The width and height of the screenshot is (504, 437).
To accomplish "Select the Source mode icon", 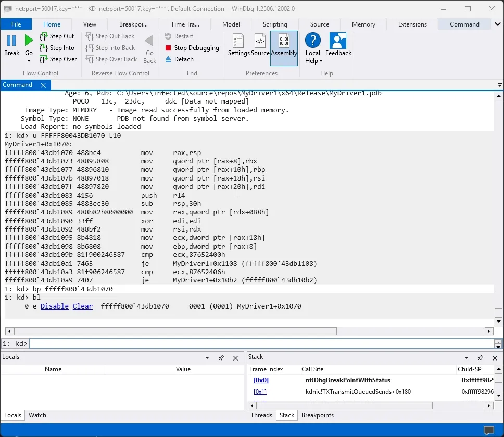I will 260,41.
